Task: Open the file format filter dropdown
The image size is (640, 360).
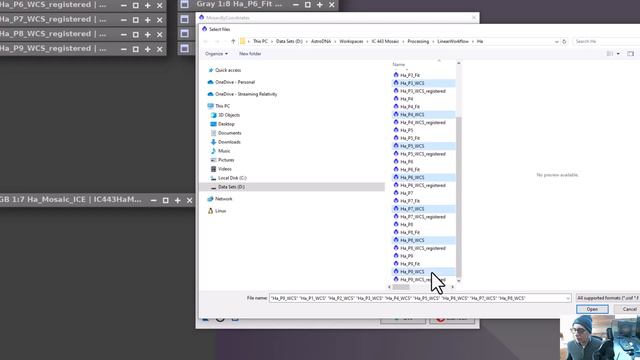Action: (x=607, y=298)
